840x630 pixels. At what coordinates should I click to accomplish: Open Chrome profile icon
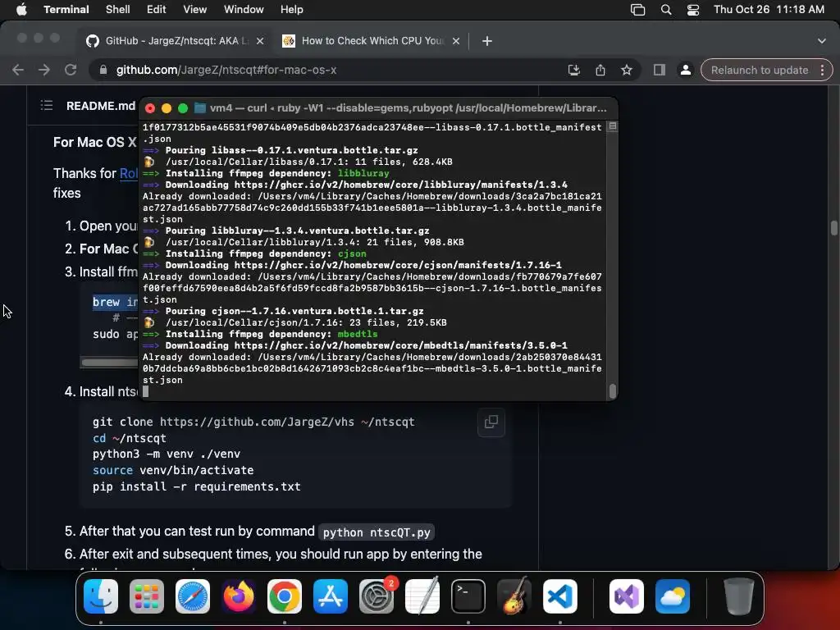click(x=685, y=71)
